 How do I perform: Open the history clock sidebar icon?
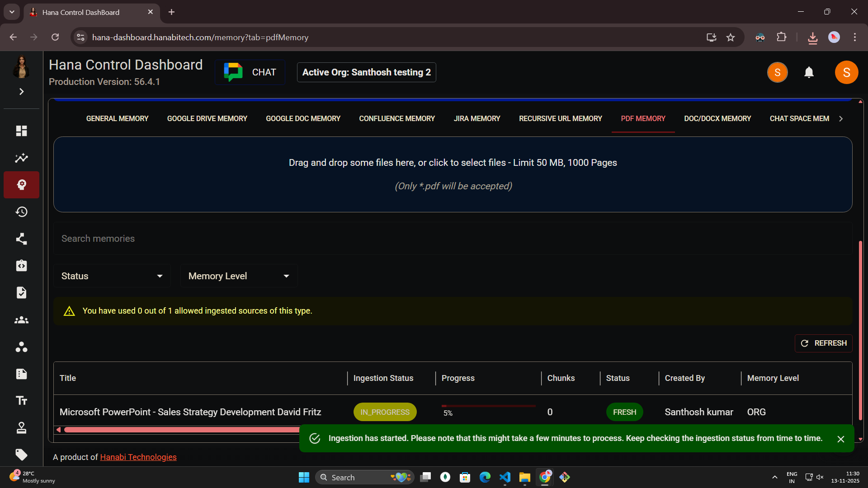(x=21, y=212)
